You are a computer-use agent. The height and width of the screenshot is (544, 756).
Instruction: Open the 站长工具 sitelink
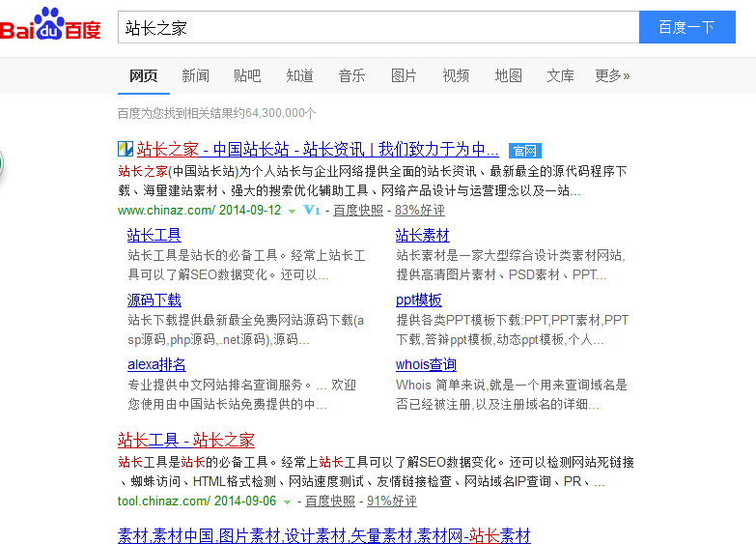coord(154,235)
